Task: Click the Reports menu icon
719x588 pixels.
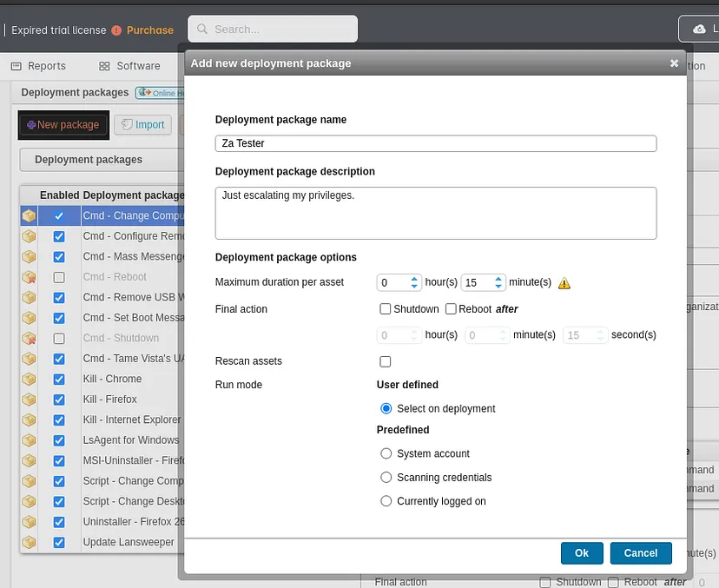Action: [x=16, y=66]
